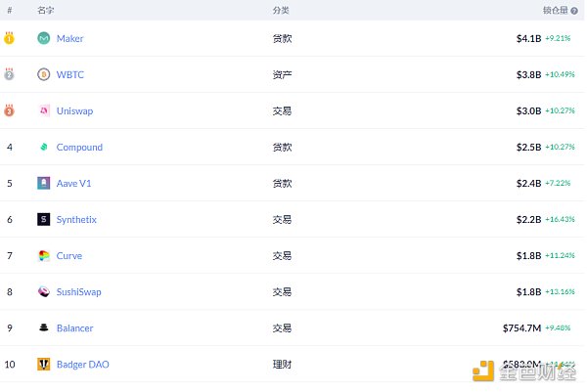Viewport: 587px width, 392px height.
Task: Click the Uniswap unicorn icon
Action: (x=43, y=110)
